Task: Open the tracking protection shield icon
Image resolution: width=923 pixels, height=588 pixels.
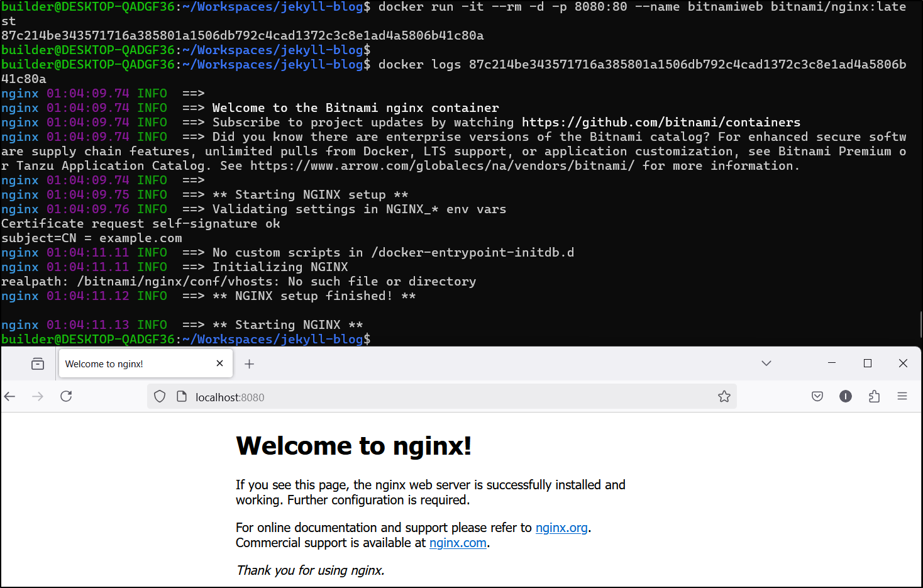Action: coord(160,397)
